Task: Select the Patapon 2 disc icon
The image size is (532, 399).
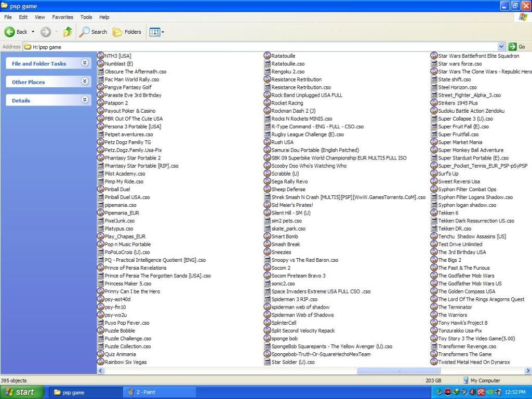Action: (100, 102)
